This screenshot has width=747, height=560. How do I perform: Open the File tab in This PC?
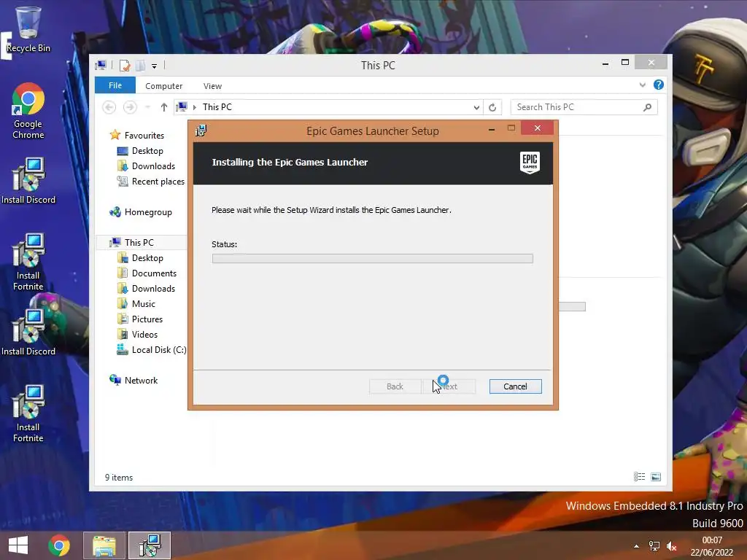tap(115, 85)
